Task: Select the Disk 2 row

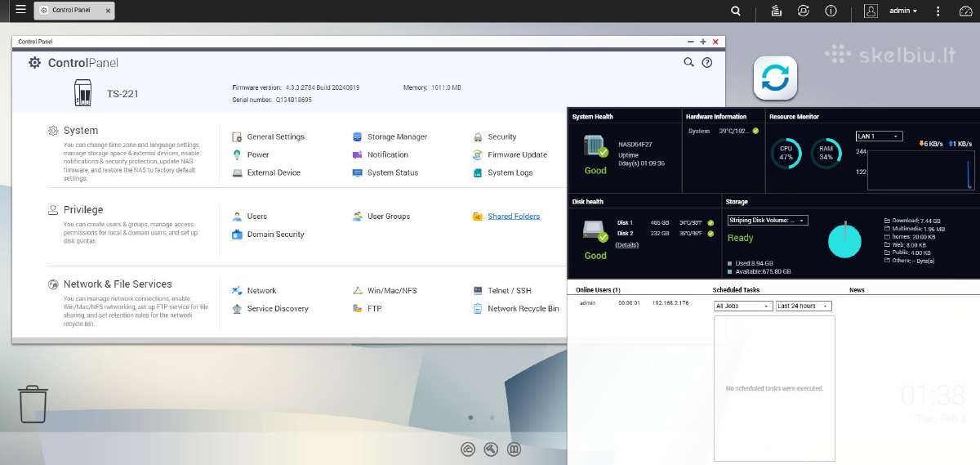Action: (x=665, y=234)
